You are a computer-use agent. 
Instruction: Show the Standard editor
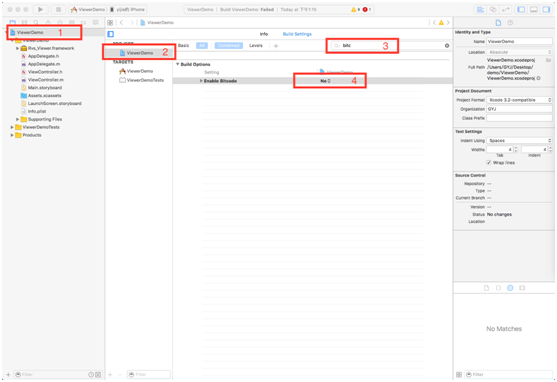point(480,10)
